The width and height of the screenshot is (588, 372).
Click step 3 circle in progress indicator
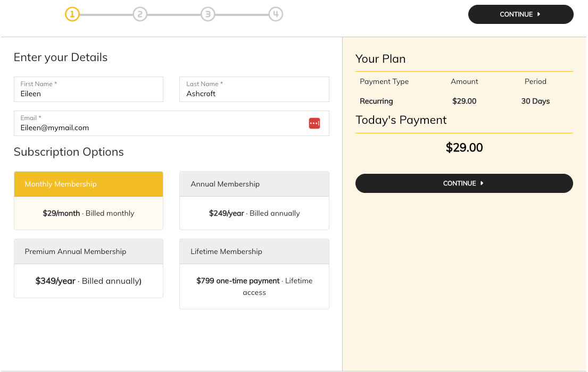[208, 14]
